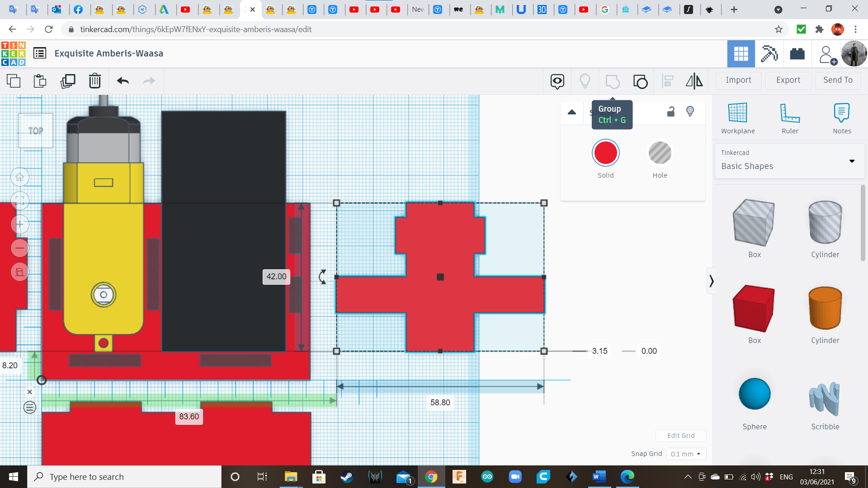Screen dimensions: 868x488
Task: Click the Copy icon in toolbar
Action: pyautogui.click(x=14, y=81)
